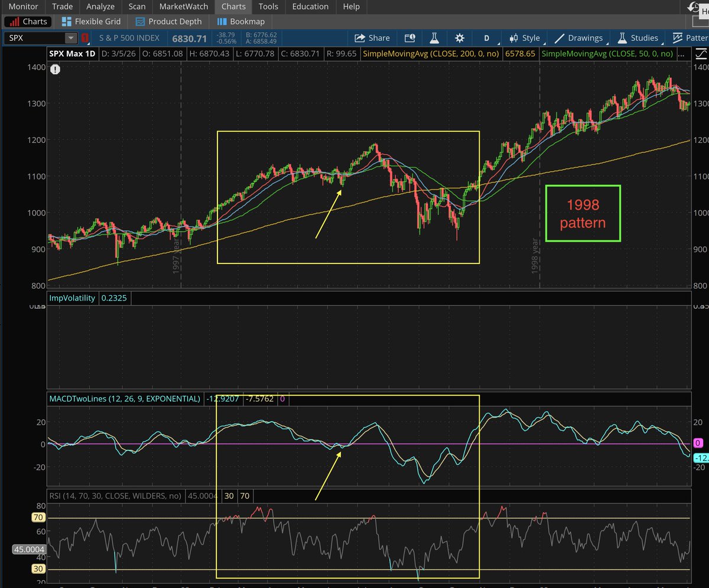The height and width of the screenshot is (588, 709).
Task: Click the flask icon beside the gear
Action: tap(434, 38)
